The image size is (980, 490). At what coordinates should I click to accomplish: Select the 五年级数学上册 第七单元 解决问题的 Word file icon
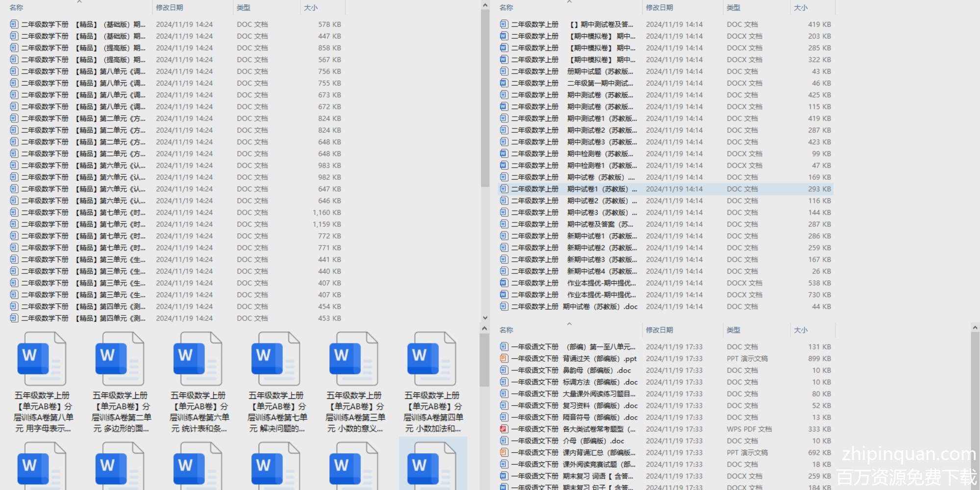pyautogui.click(x=275, y=359)
